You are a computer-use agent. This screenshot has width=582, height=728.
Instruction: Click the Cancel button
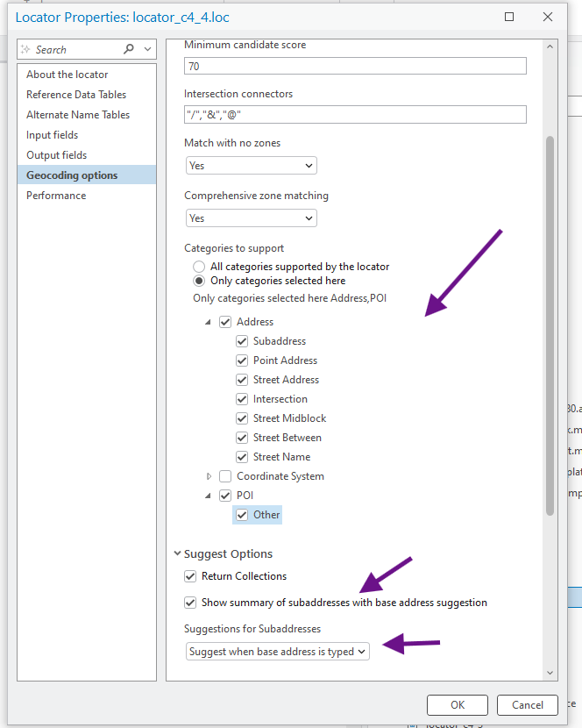527,704
